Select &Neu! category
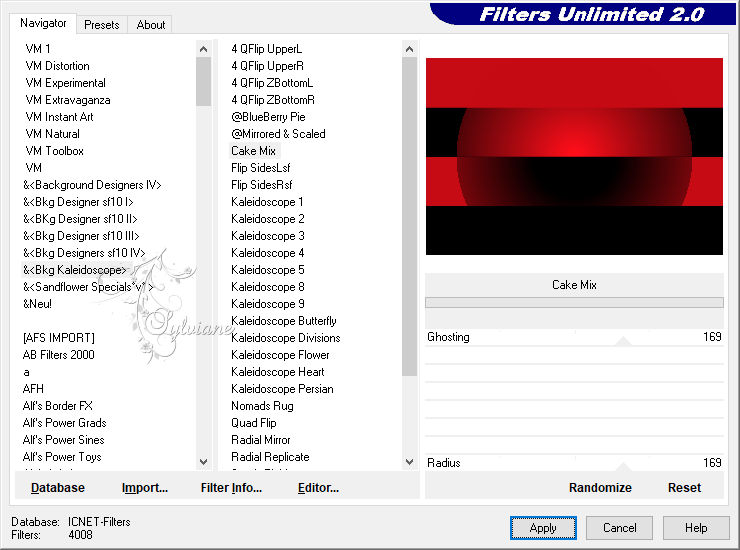740x550 pixels. click(x=37, y=304)
